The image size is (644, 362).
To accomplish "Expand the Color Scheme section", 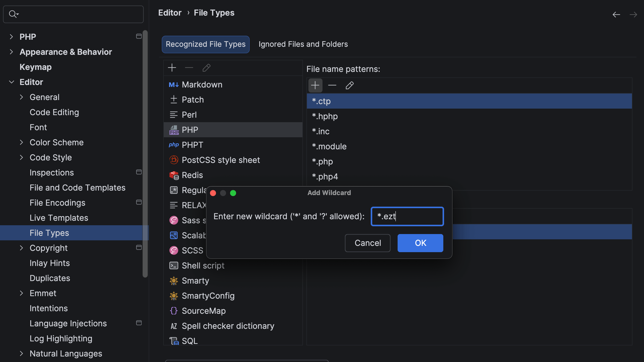I will click(22, 142).
